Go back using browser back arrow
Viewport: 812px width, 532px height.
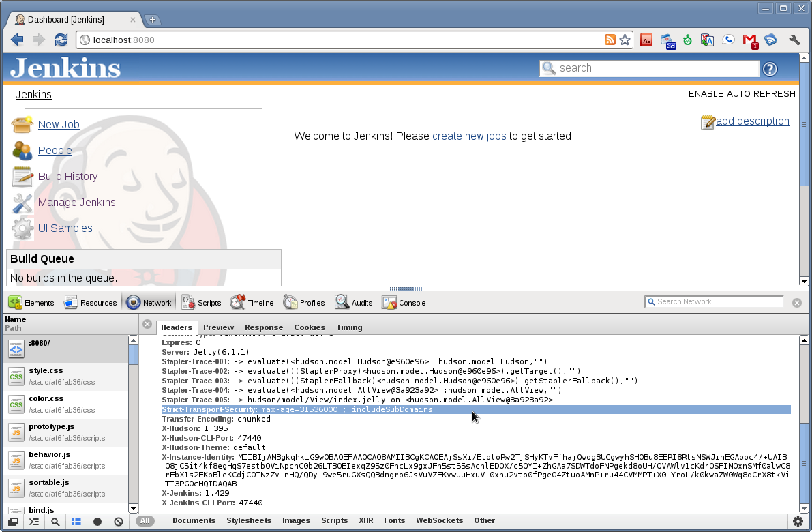click(x=17, y=40)
